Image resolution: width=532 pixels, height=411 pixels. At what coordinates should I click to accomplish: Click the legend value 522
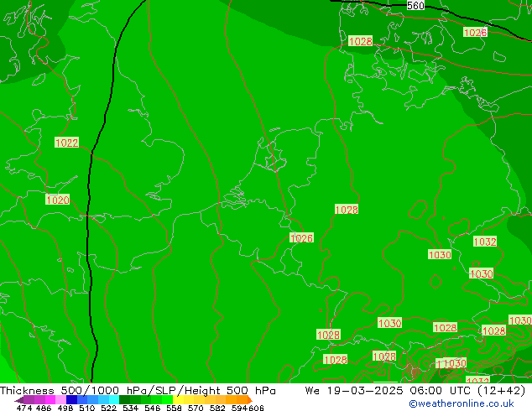(x=108, y=408)
